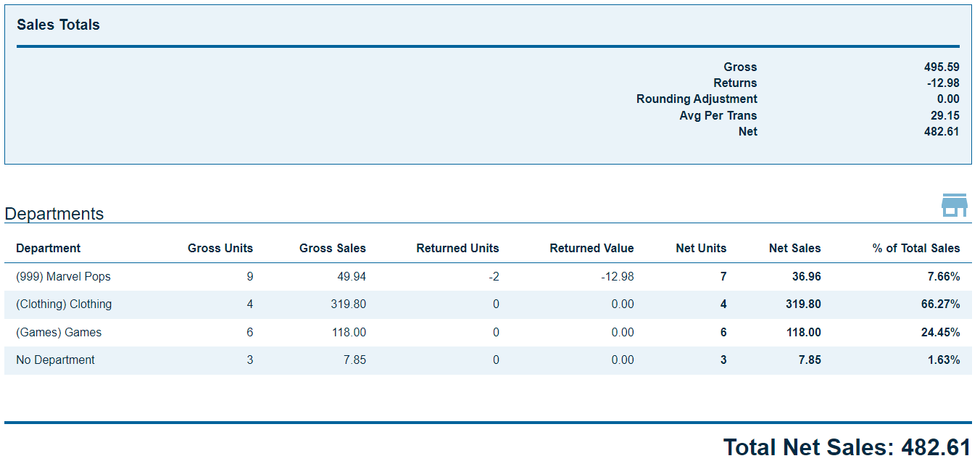The width and height of the screenshot is (980, 469).
Task: Select the (Clothing) Clothing department row
Action: [64, 304]
